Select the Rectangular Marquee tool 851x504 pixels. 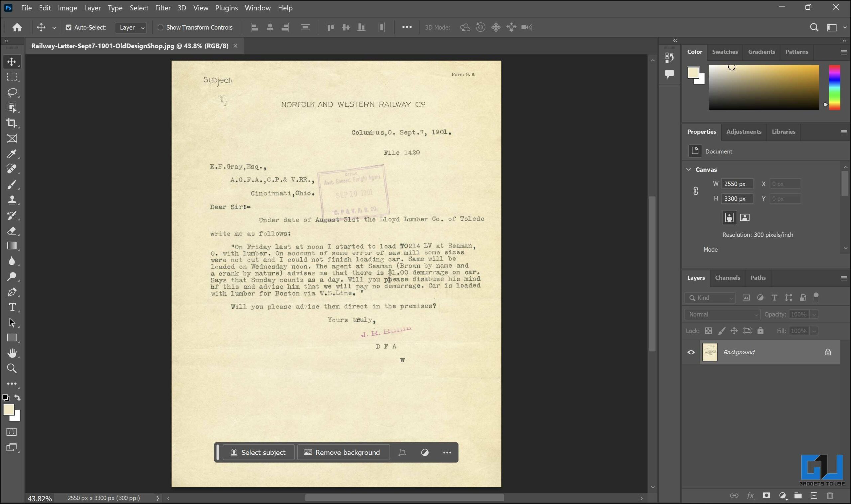coord(12,77)
